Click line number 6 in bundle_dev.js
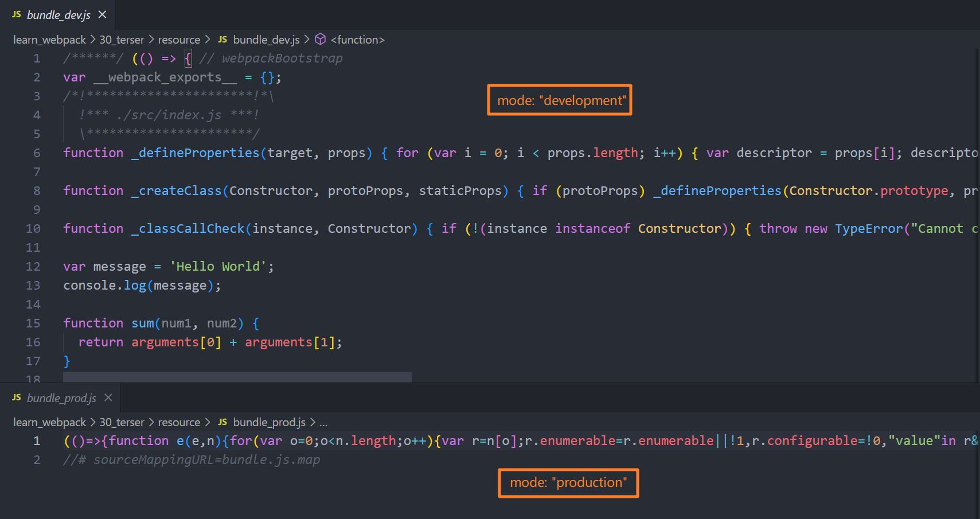Screen dimensions: 980x519 [37, 153]
